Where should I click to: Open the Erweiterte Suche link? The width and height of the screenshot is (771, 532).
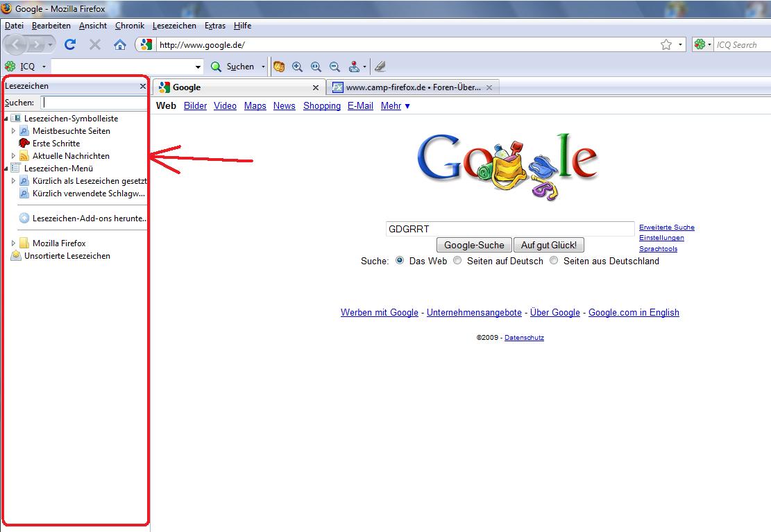tap(667, 227)
